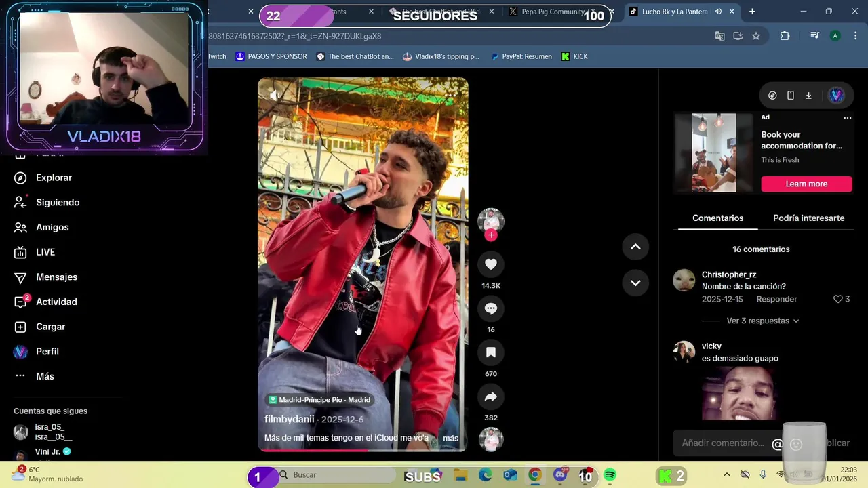This screenshot has height=488, width=868.
Task: Click the taskbar Buscar search box
Action: [336, 475]
